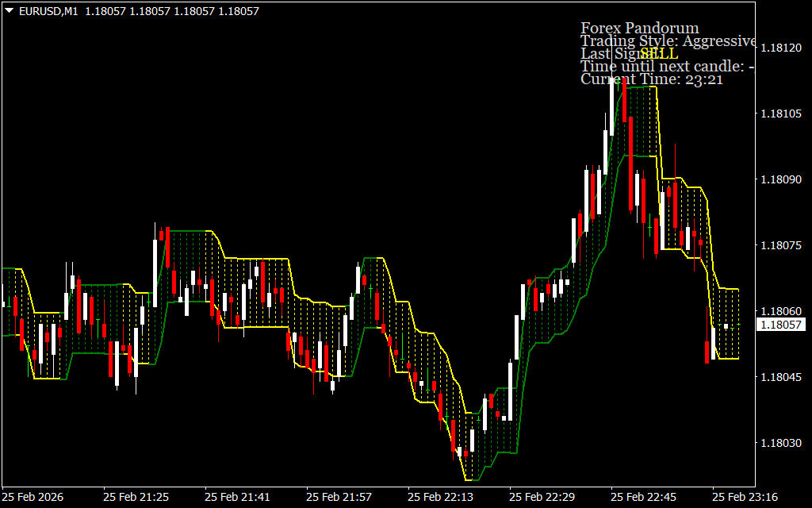Screen dimensions: 812x508
Task: Click the 1.18045 price axis label
Action: pos(781,377)
